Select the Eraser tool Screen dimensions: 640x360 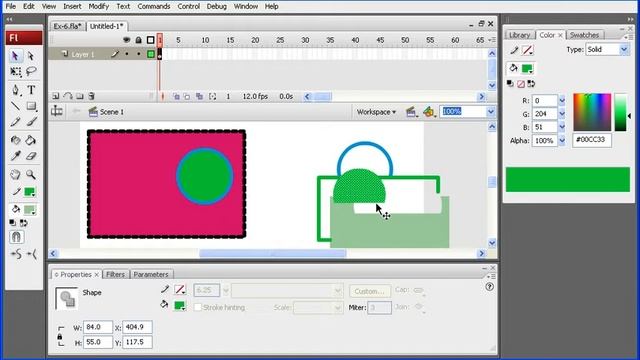click(31, 156)
